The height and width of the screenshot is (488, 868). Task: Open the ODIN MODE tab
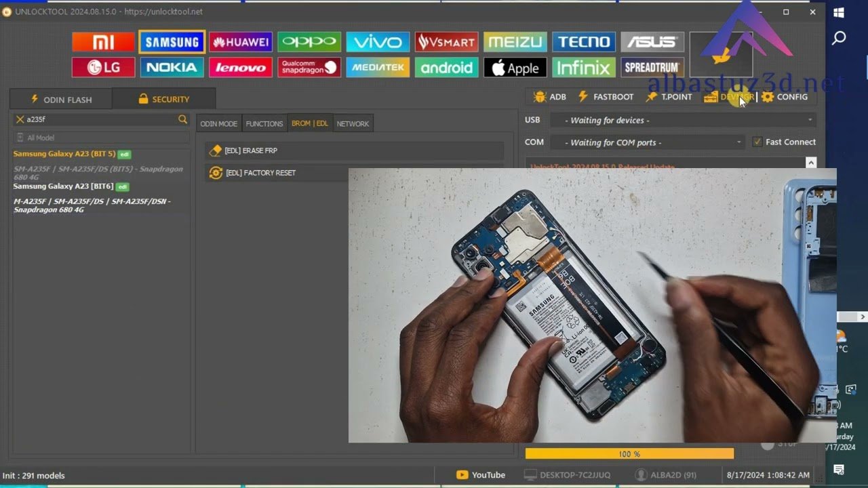(219, 123)
